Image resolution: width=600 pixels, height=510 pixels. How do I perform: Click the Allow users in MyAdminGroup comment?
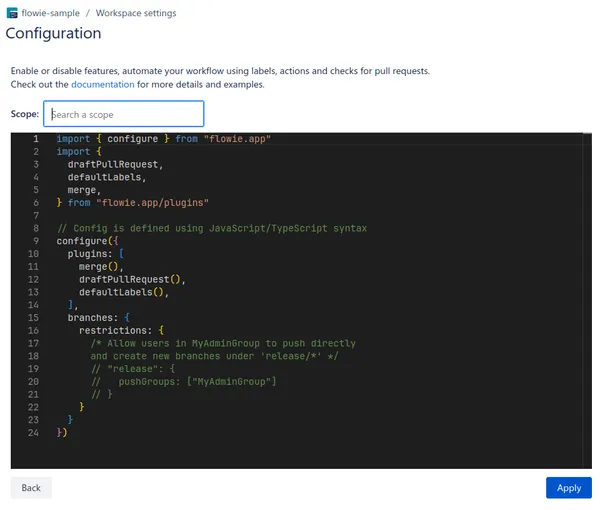(223, 343)
